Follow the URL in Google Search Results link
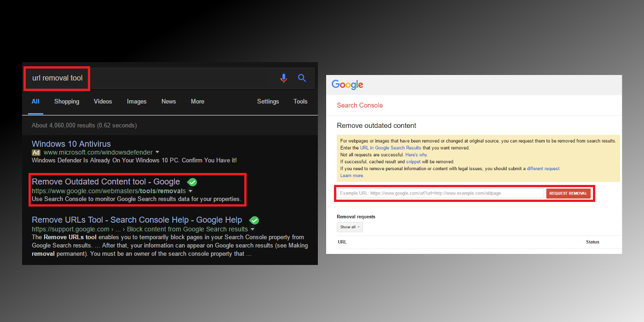 point(391,148)
